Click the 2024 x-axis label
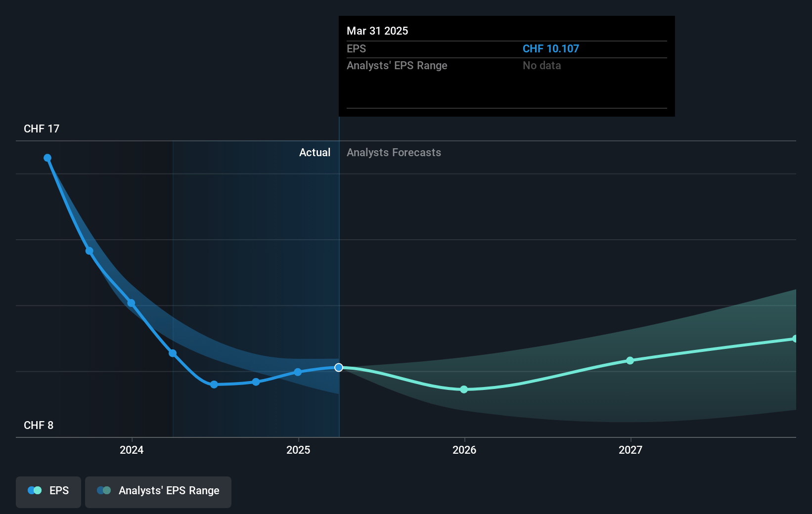The height and width of the screenshot is (514, 812). tap(132, 450)
